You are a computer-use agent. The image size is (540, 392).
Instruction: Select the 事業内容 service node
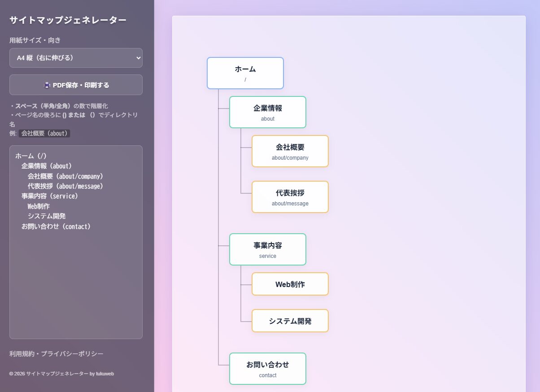pyautogui.click(x=267, y=249)
